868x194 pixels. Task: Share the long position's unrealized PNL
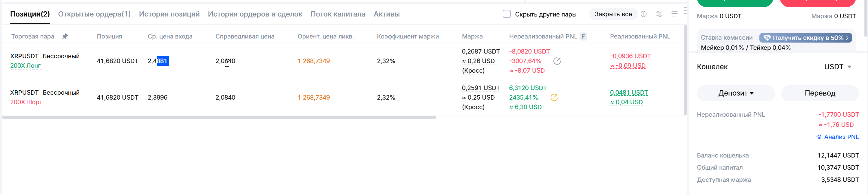[x=557, y=61]
